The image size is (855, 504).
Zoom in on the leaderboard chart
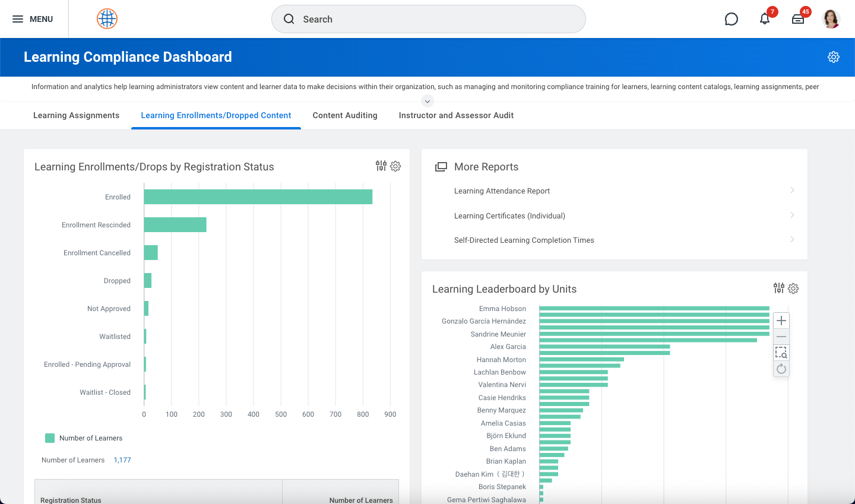781,320
